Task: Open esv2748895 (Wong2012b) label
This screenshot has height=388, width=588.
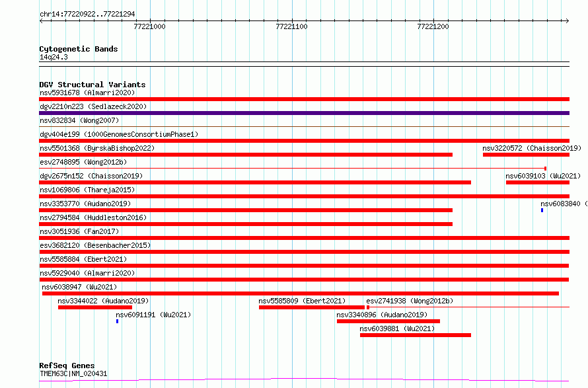Action: (83, 162)
